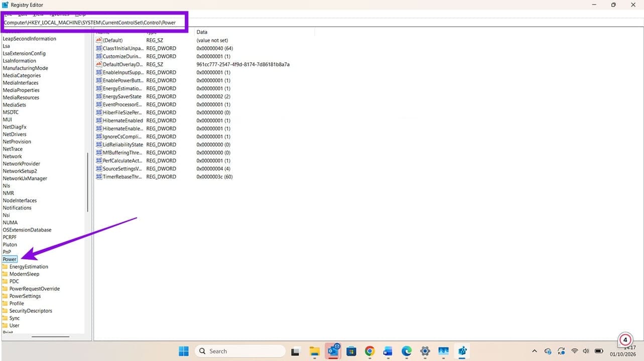Click the LidReliabilityState value icon

pos(99,144)
